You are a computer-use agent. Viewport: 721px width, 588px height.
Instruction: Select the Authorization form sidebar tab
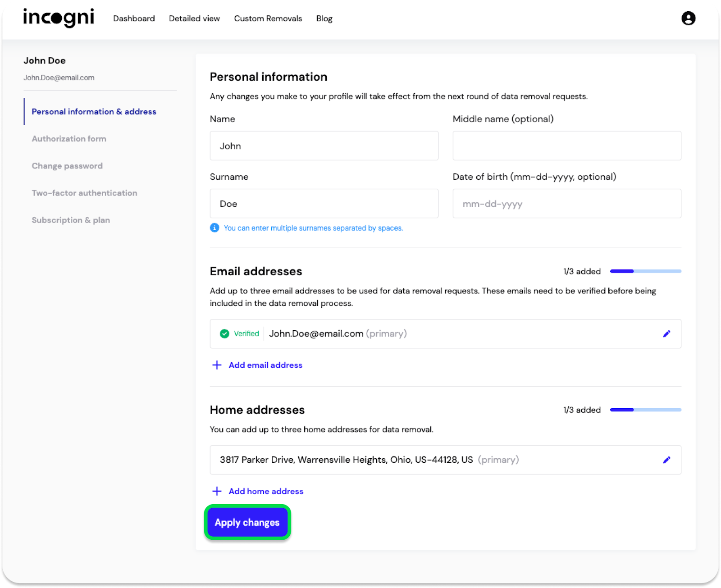[69, 139]
